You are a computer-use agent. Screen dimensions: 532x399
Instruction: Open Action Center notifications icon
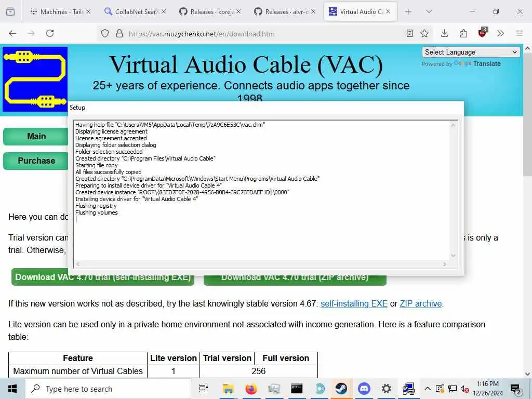point(516,390)
